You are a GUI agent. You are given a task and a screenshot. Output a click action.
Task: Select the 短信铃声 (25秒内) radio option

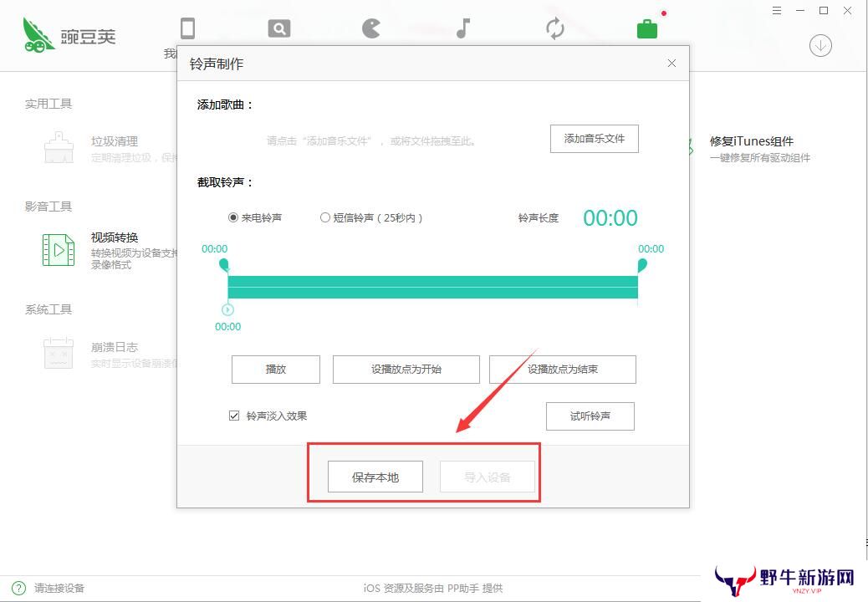click(325, 217)
